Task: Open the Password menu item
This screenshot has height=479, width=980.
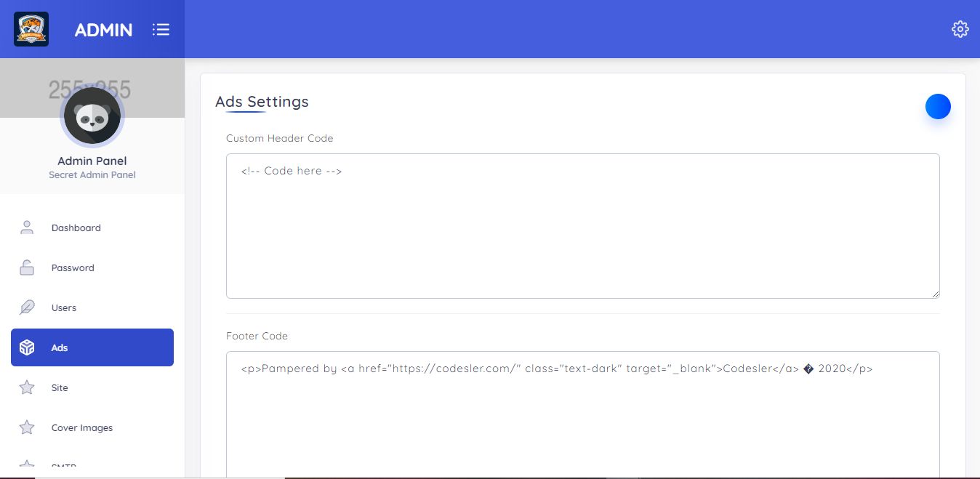Action: click(92, 267)
